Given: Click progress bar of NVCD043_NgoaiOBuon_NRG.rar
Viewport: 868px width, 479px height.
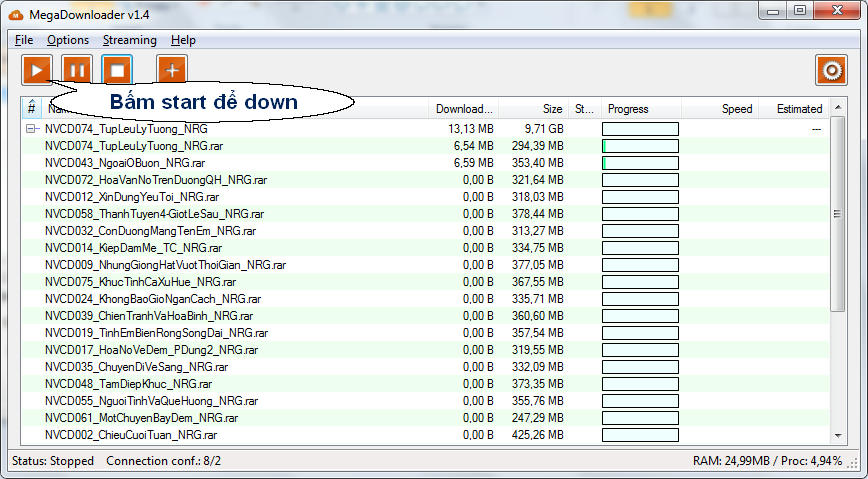Looking at the screenshot, I should click(x=640, y=163).
